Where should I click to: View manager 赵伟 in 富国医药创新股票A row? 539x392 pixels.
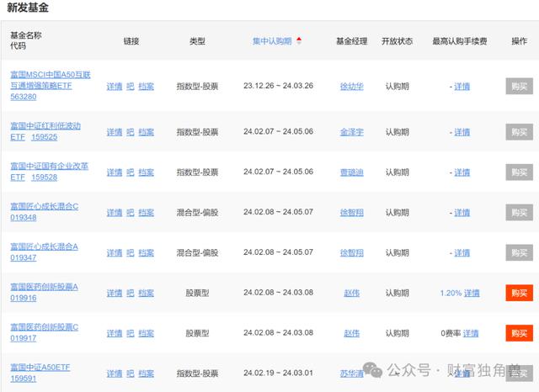[352, 293]
